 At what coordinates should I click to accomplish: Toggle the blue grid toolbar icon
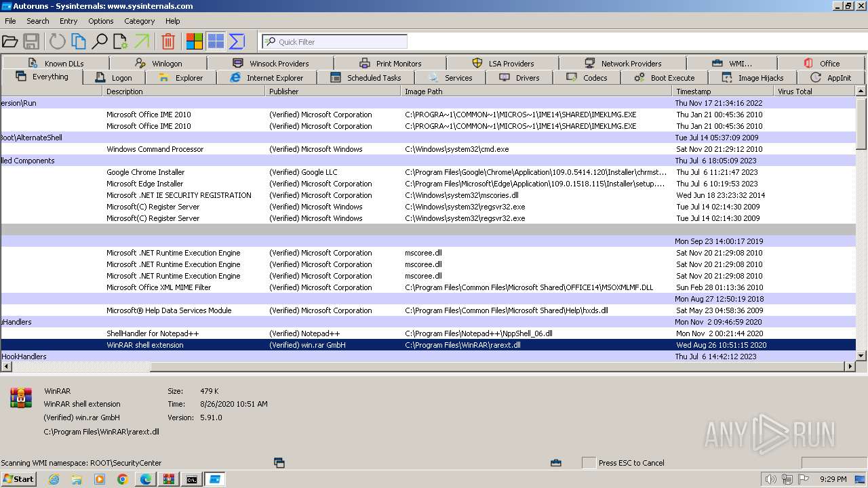click(x=216, y=41)
